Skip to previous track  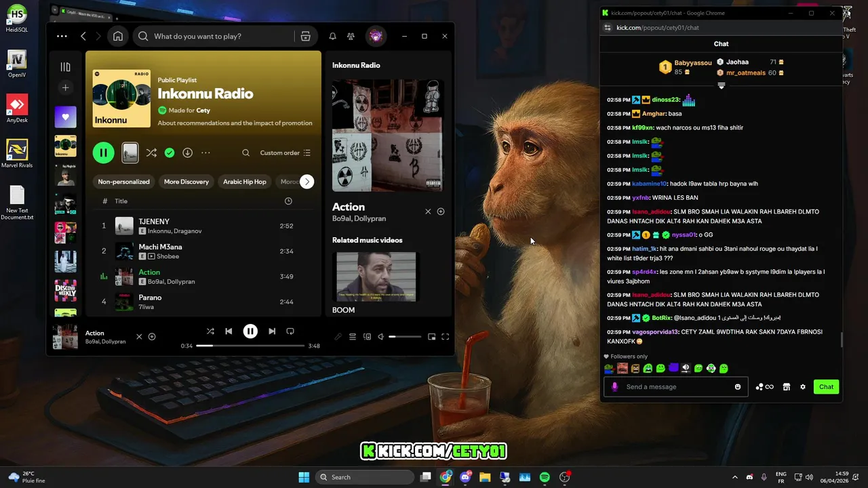[229, 331]
